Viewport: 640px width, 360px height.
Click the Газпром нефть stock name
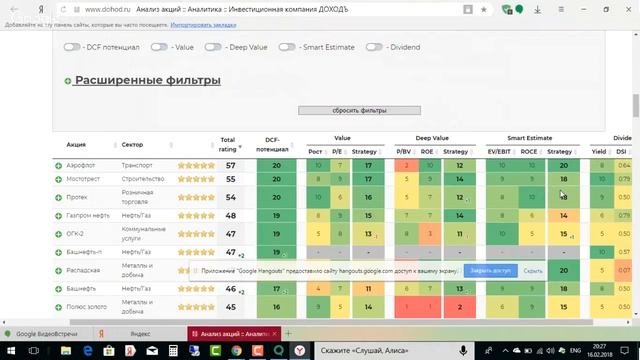(88, 216)
